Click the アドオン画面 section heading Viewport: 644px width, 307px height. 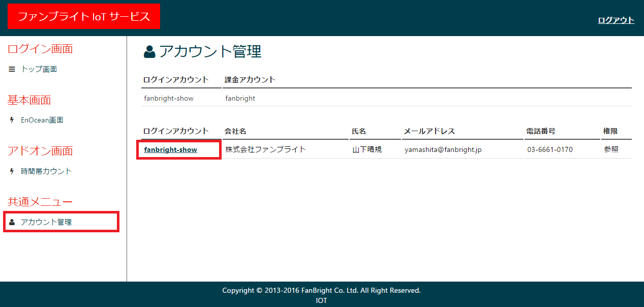40,151
